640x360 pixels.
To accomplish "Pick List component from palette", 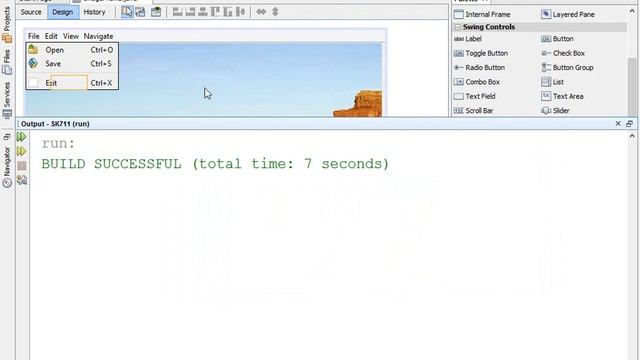I will [x=552, y=82].
